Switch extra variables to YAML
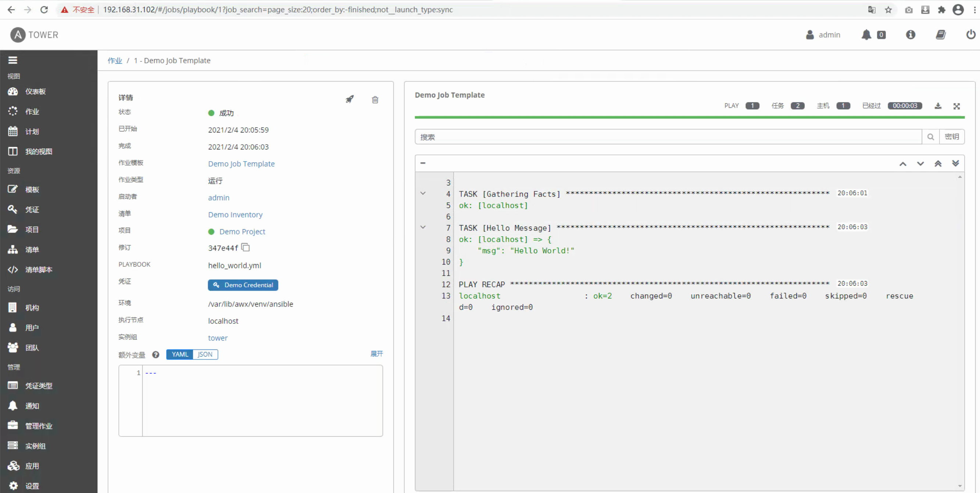The width and height of the screenshot is (980, 493). tap(179, 354)
